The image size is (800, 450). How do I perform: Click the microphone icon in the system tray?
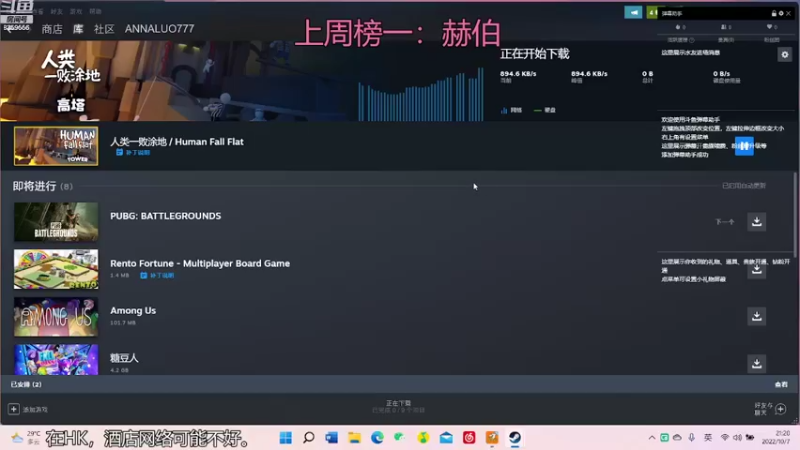691,437
